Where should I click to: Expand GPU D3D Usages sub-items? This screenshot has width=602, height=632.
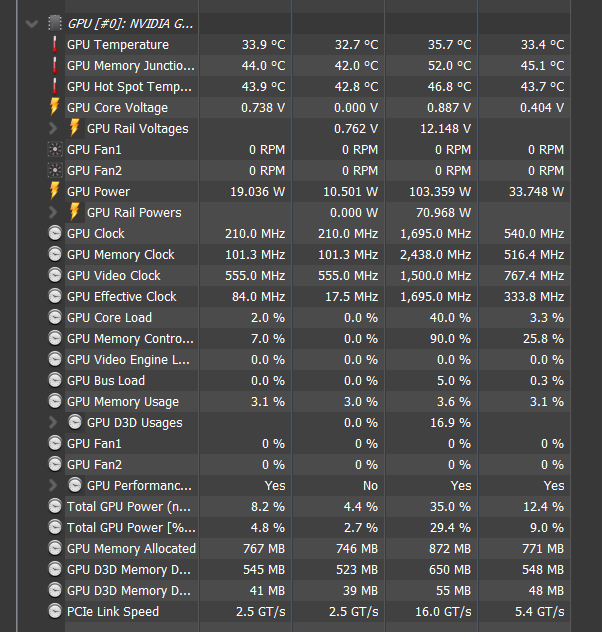click(53, 422)
